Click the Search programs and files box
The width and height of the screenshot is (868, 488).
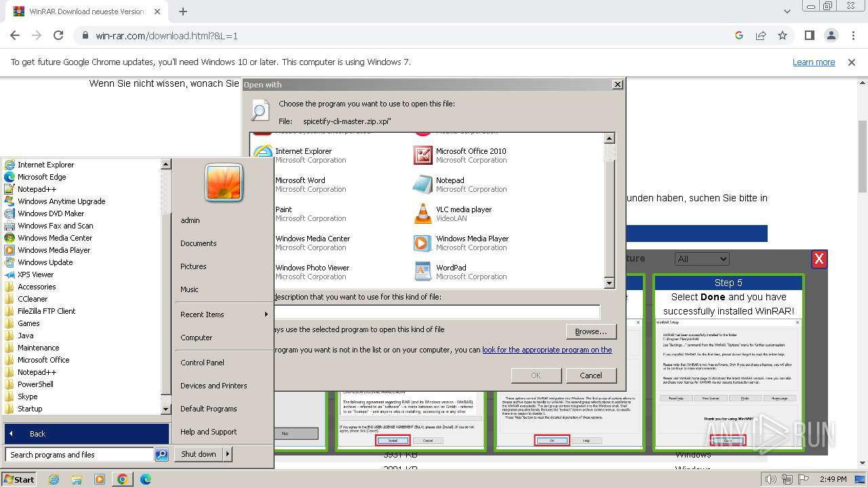point(79,455)
